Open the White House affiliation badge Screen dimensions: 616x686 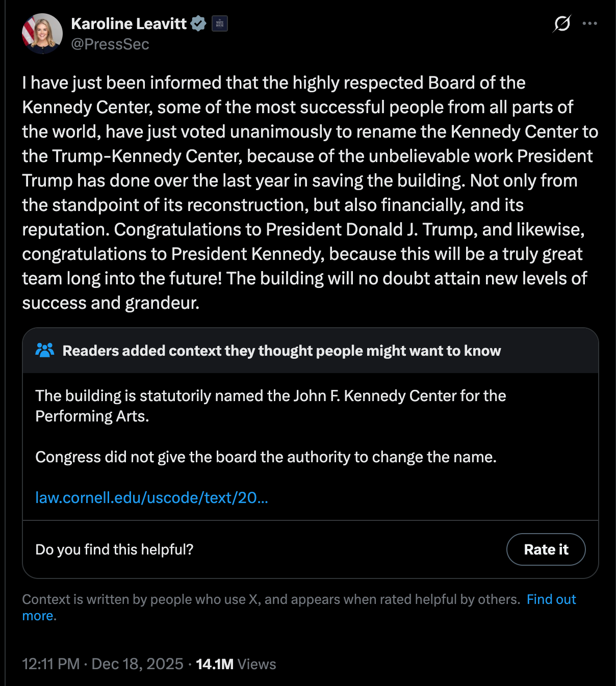point(219,23)
